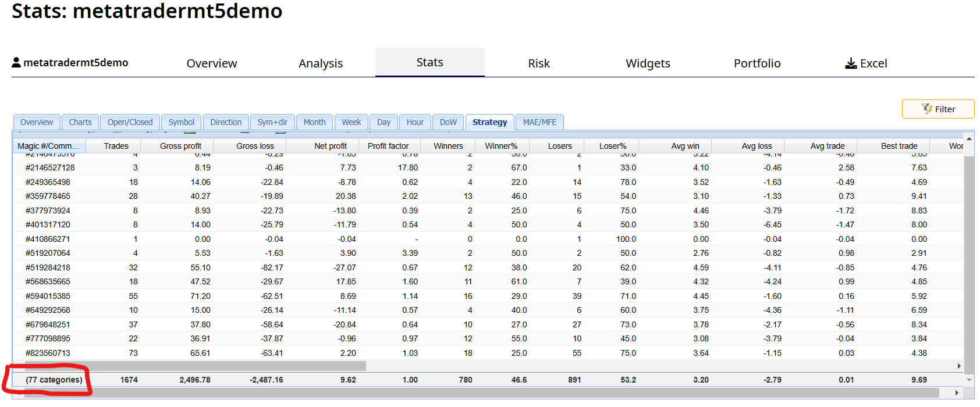This screenshot has width=980, height=407.
Task: Open the Portfolio page
Action: [757, 63]
